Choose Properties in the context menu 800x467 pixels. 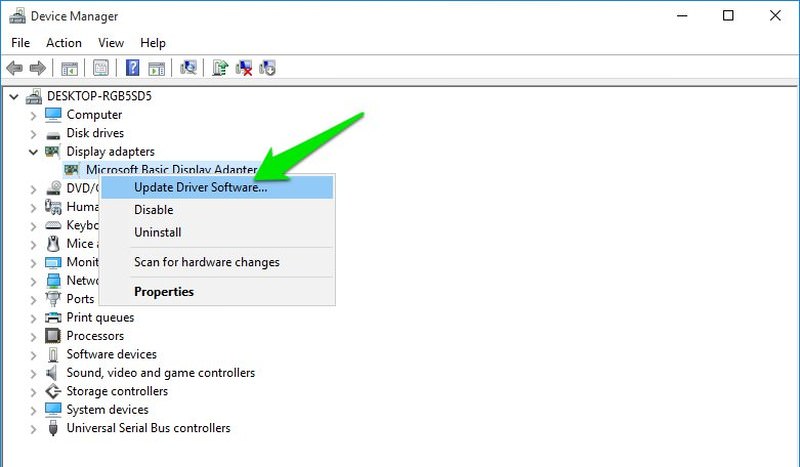tap(217, 292)
